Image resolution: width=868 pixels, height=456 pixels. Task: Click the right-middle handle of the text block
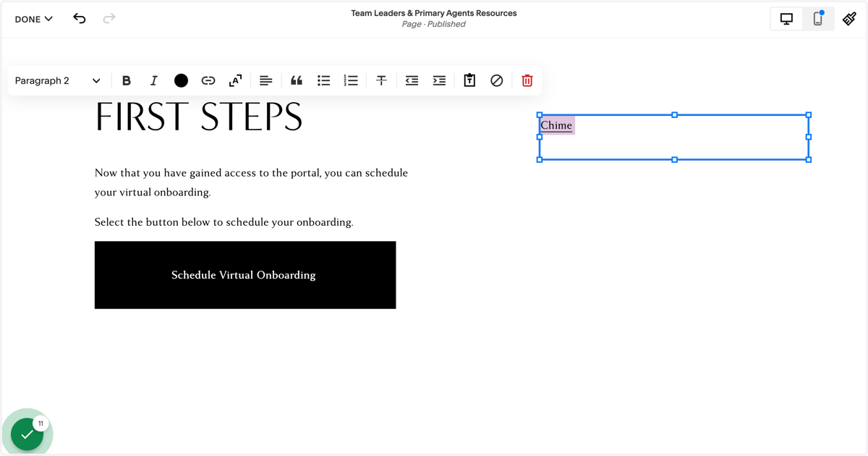tap(809, 137)
